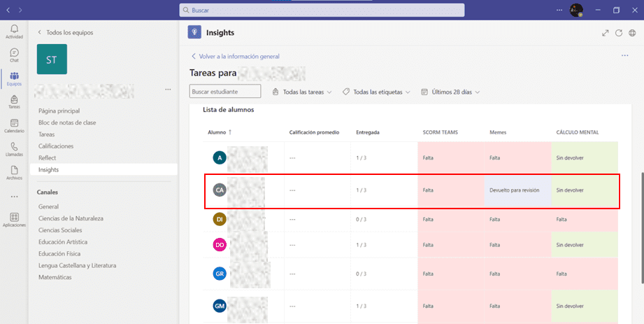The image size is (644, 324).
Task: Reload the Insights tab
Action: click(619, 33)
